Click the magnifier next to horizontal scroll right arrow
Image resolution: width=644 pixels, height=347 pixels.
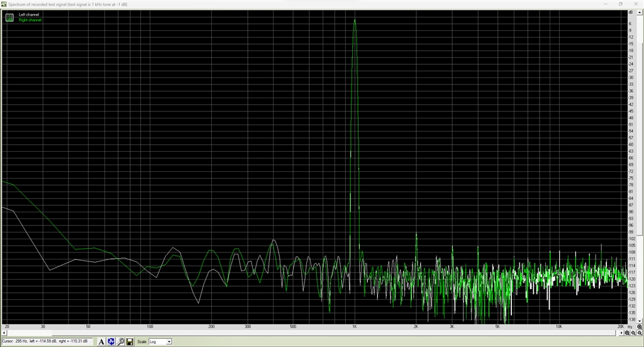[x=627, y=333]
